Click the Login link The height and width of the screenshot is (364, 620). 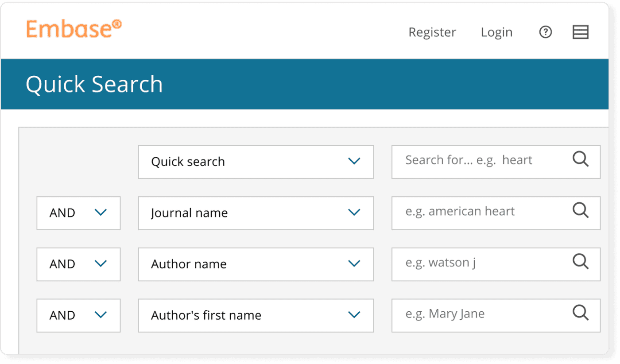tap(496, 32)
